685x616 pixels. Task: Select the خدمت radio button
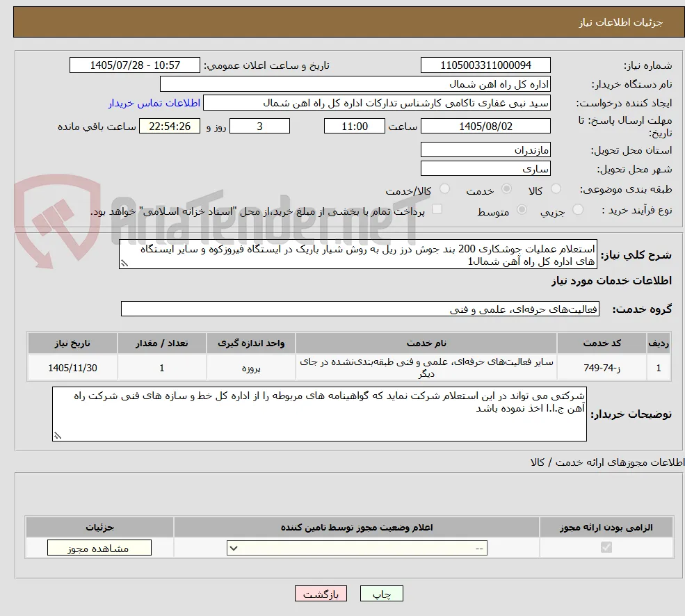click(x=506, y=188)
